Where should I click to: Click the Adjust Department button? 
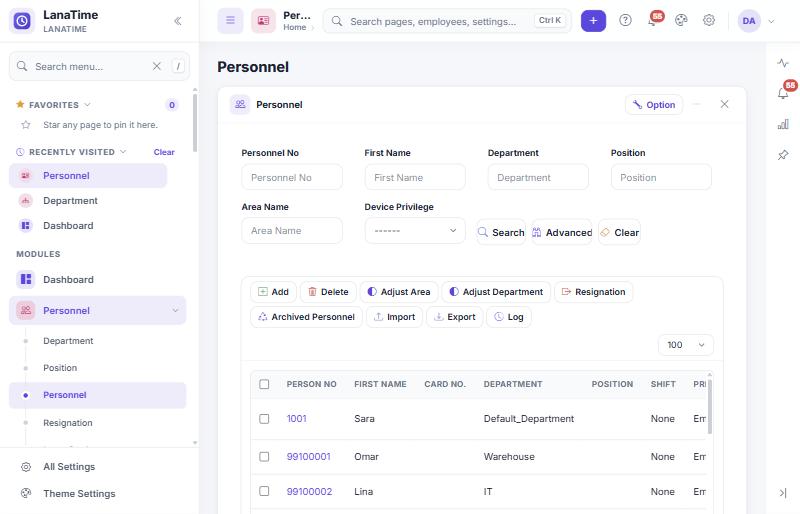pos(496,292)
